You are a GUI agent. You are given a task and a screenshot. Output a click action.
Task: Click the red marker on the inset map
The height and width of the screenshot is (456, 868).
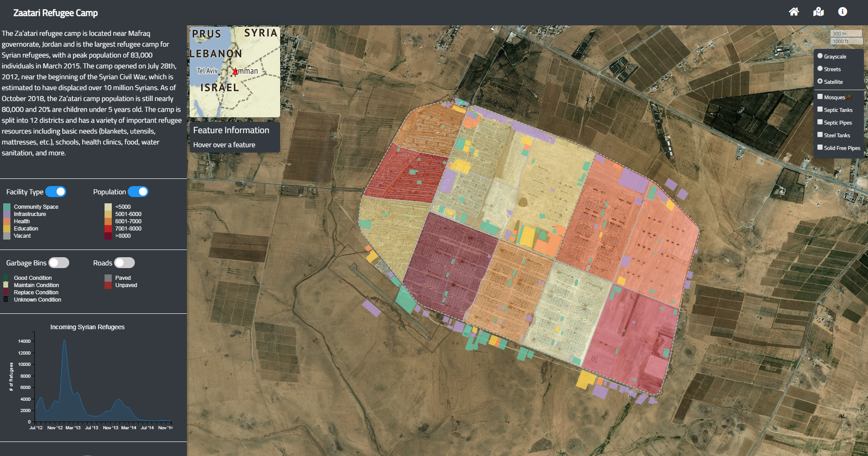tap(235, 72)
